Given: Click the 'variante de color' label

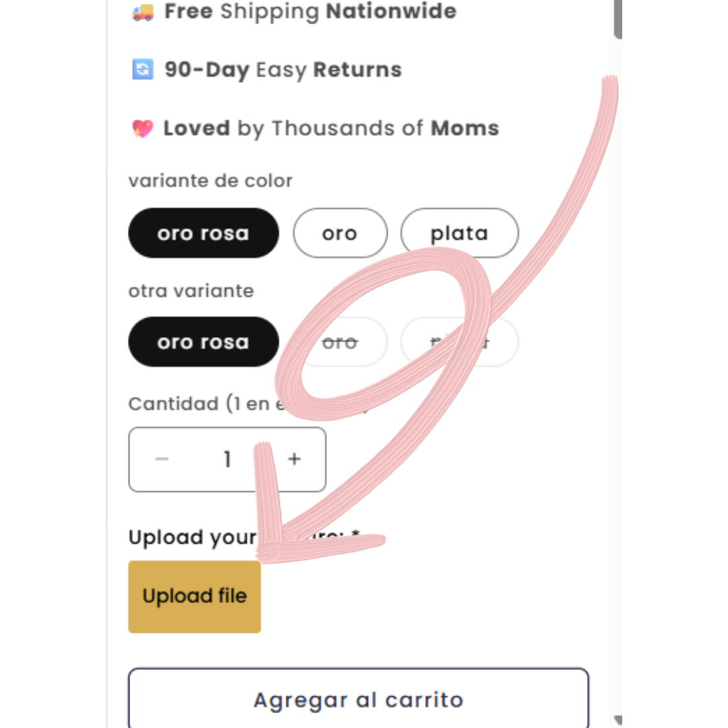Looking at the screenshot, I should coord(210,181).
